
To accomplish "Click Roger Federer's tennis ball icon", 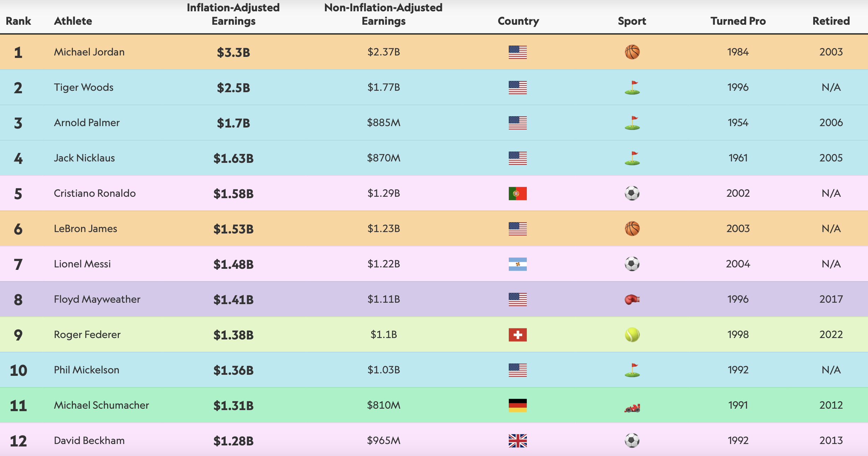I will [632, 335].
